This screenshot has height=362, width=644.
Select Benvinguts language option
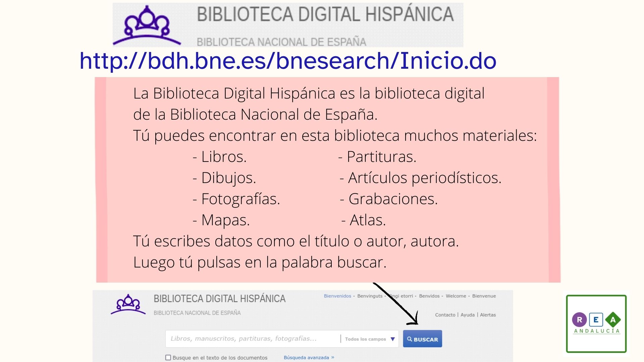tap(370, 296)
